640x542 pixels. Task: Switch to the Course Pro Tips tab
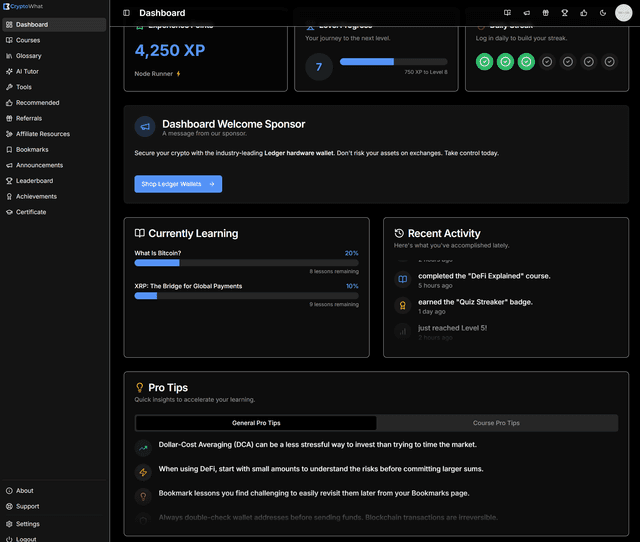click(496, 423)
